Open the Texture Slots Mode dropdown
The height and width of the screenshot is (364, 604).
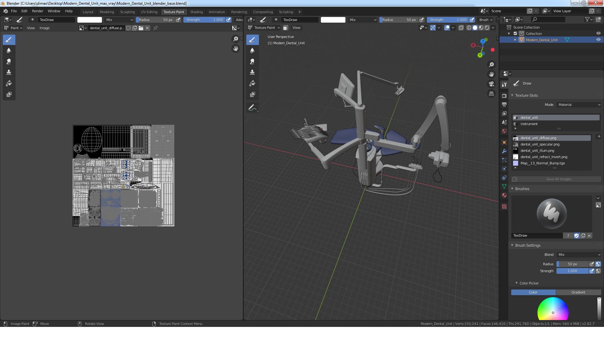point(579,105)
